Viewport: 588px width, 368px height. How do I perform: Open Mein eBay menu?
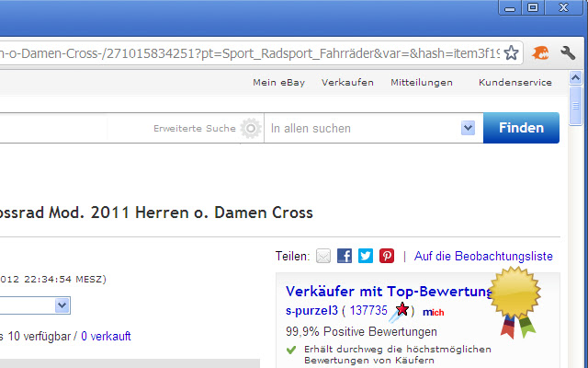pos(278,83)
